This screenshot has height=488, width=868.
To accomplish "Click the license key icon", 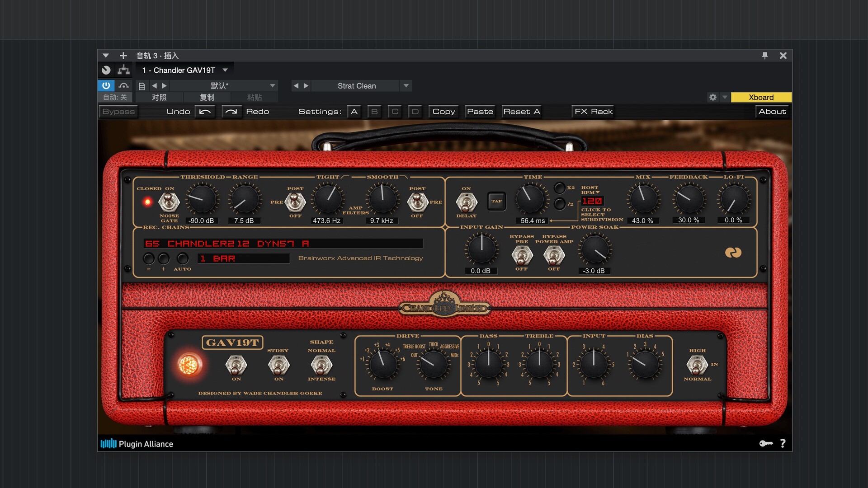I will click(766, 443).
